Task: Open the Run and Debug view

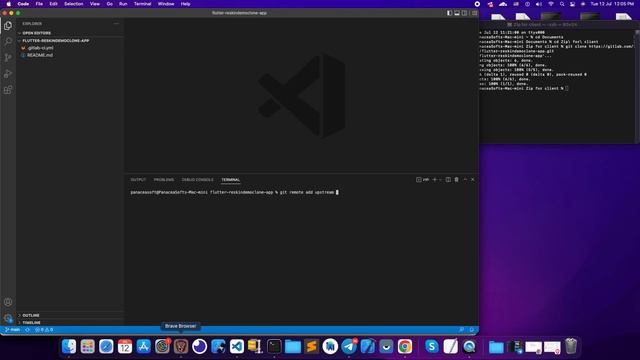Action: [8, 74]
